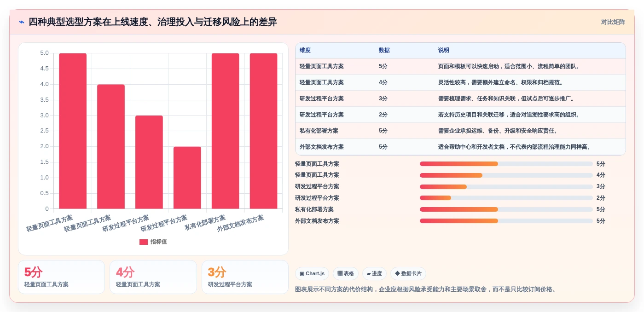The height and width of the screenshot is (312, 644).
Task: Click the description '灵活性较高，需要额外建立命名、权限和归档规范。'
Action: [502, 83]
